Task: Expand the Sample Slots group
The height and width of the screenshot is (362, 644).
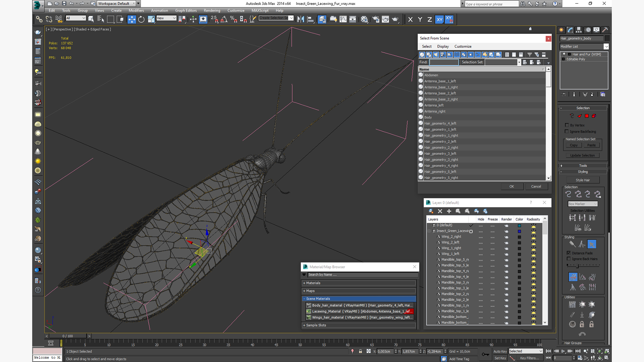Action: [x=359, y=325]
